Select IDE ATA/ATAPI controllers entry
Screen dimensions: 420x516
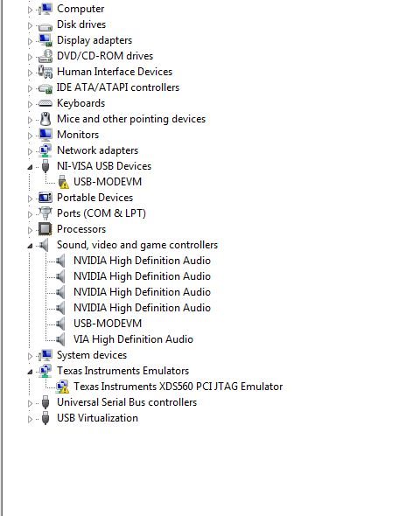click(118, 87)
